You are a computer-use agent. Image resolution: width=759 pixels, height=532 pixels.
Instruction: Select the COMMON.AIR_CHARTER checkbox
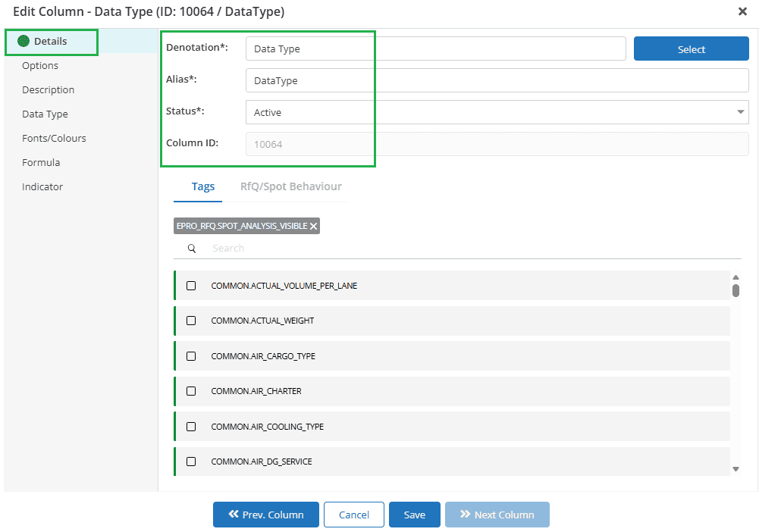(191, 391)
